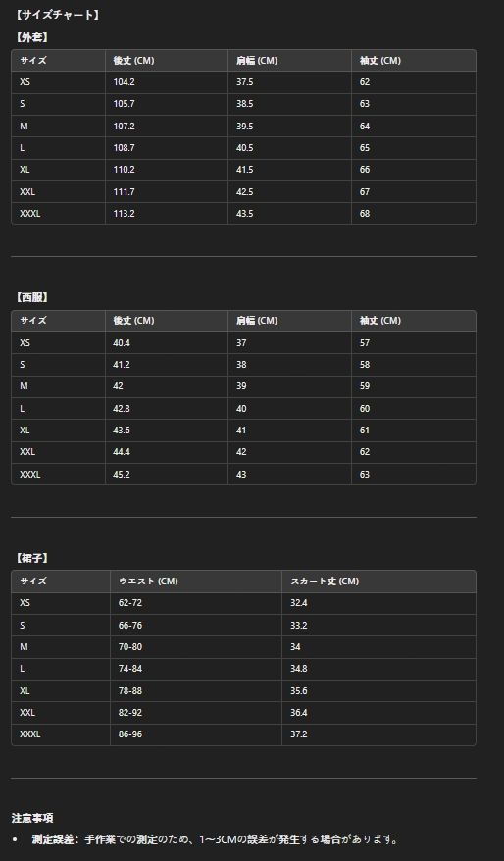Click the 113.2 value in XXXL coat row
Screen dimensions: 504x861
pos(124,214)
